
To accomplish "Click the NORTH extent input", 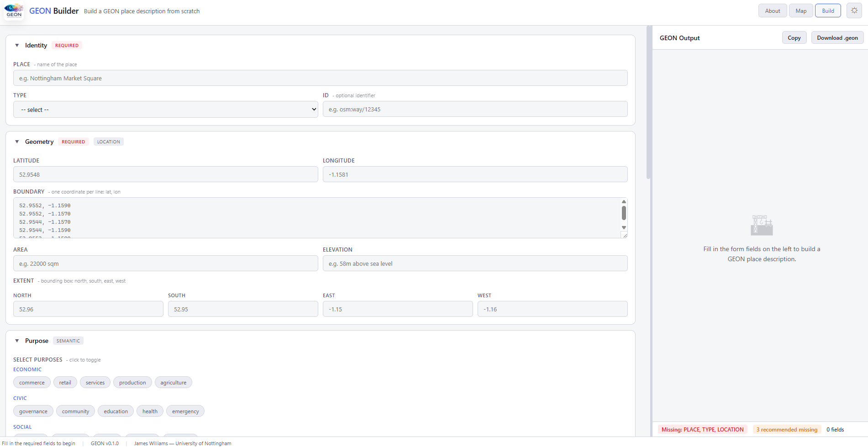I will (x=88, y=309).
